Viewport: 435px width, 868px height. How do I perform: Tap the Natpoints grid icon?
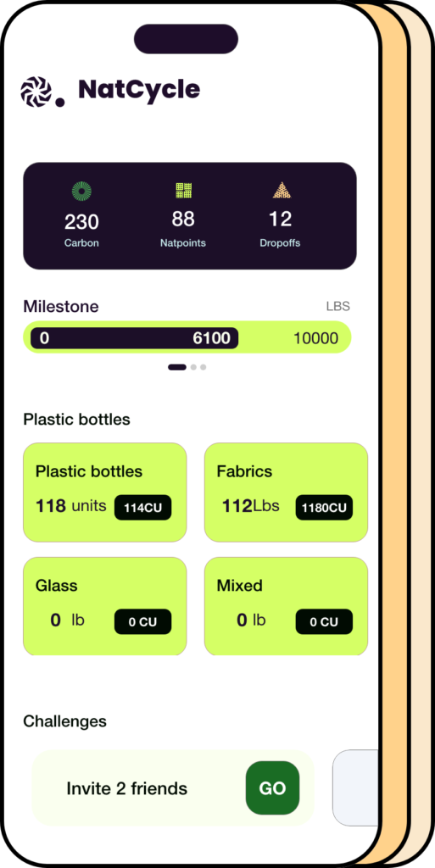184,191
